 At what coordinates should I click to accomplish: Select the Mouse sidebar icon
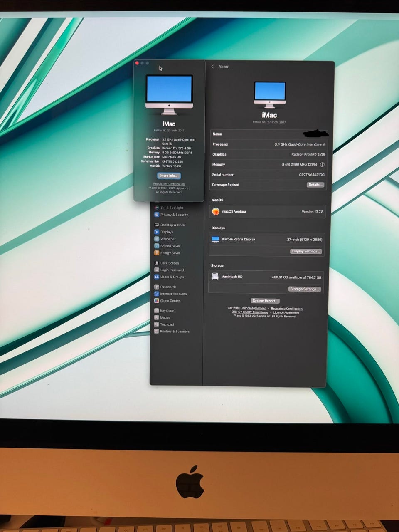click(x=157, y=317)
